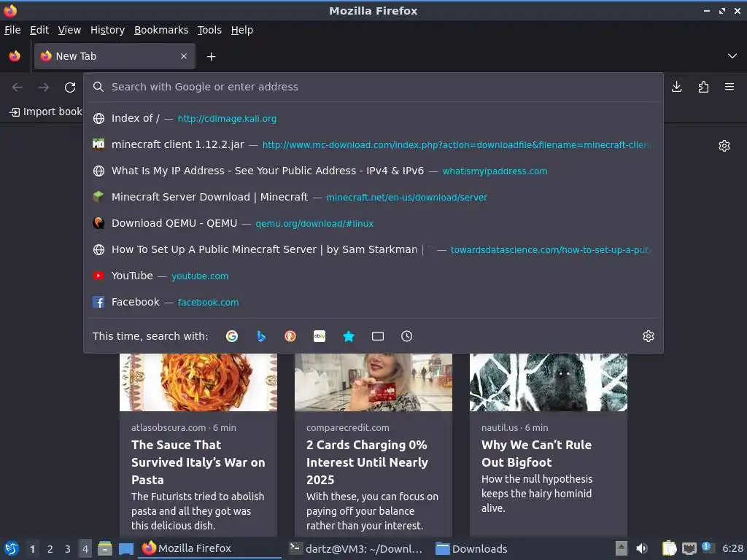Choose the What Is My IP Address suggestion

point(373,171)
